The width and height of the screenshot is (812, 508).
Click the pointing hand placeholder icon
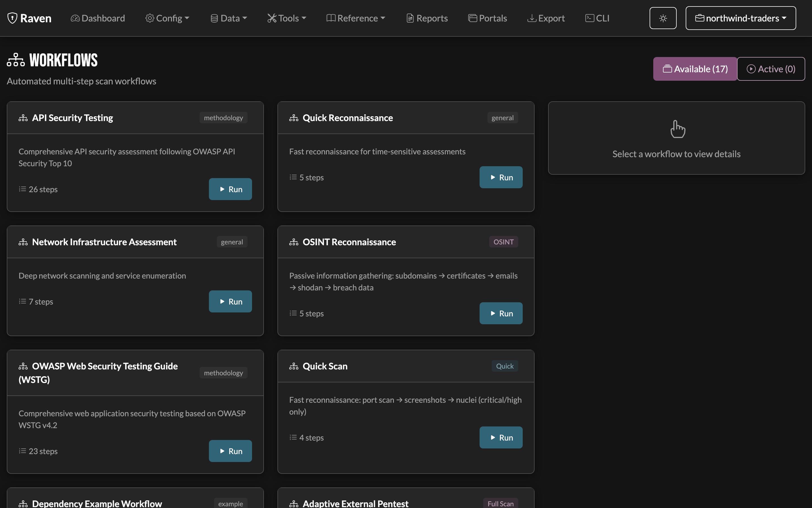pos(678,129)
